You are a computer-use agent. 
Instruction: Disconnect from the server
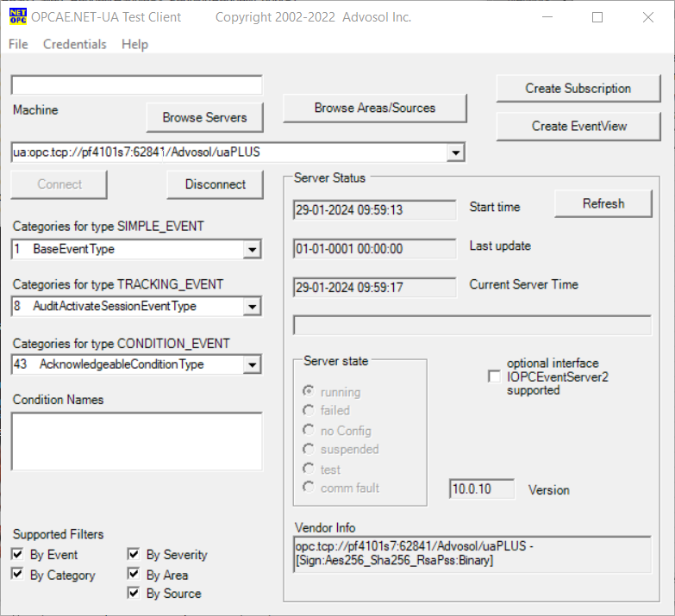[215, 184]
